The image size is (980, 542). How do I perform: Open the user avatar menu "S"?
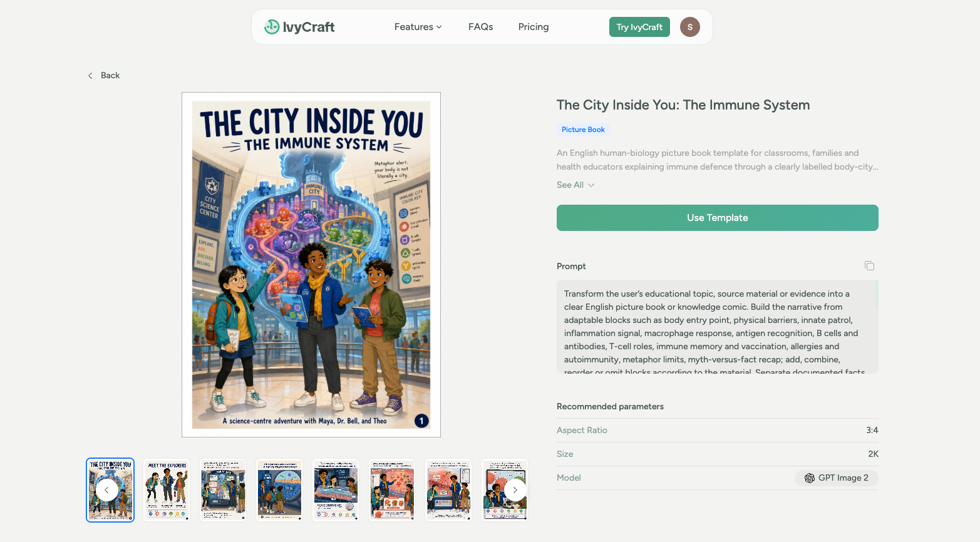tap(690, 27)
